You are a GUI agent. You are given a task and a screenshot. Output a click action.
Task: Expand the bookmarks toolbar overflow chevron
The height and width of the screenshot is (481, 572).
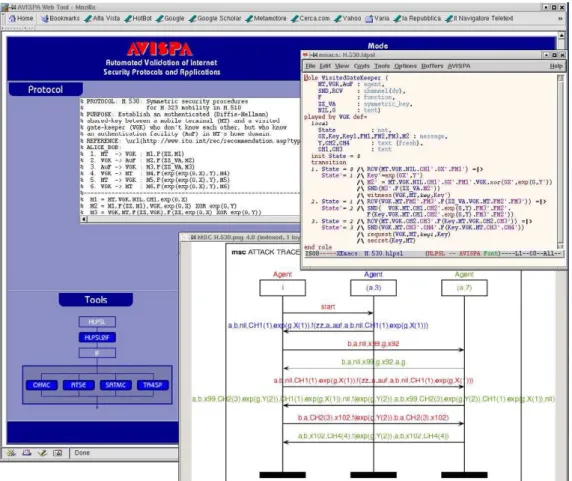coord(560,19)
